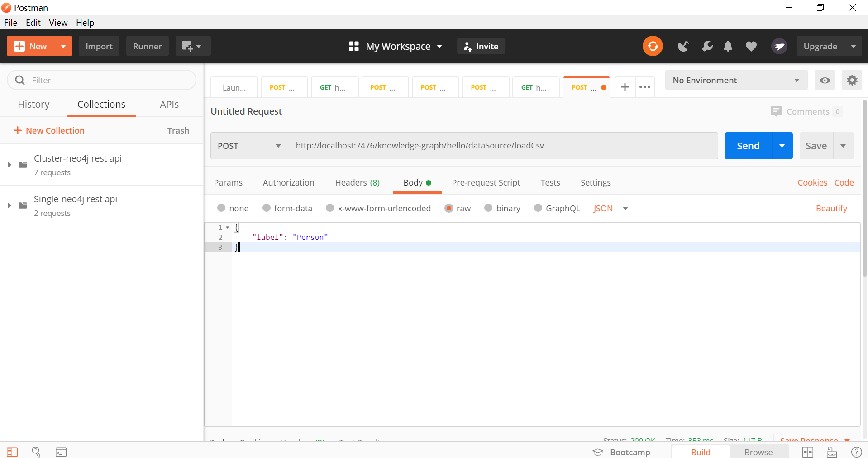
Task: Open the user avatar menu
Action: tap(779, 46)
